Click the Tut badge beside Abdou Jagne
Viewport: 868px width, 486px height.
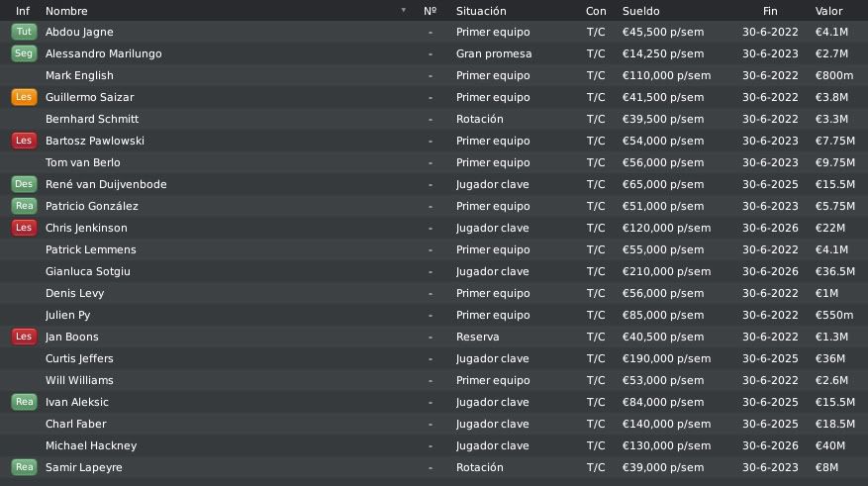(x=24, y=32)
